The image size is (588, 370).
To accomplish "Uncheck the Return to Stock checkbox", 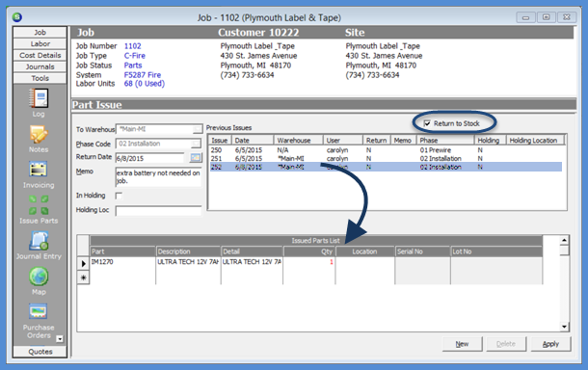I will (427, 123).
